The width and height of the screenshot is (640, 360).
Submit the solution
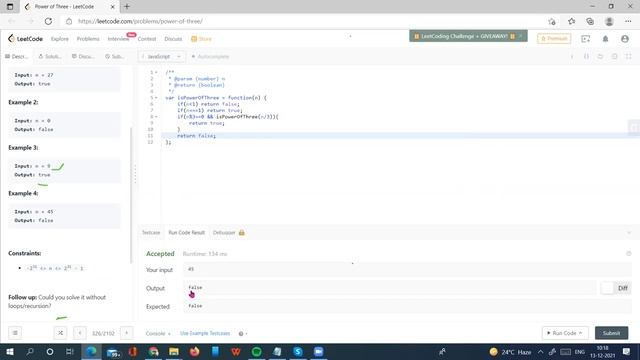point(611,333)
